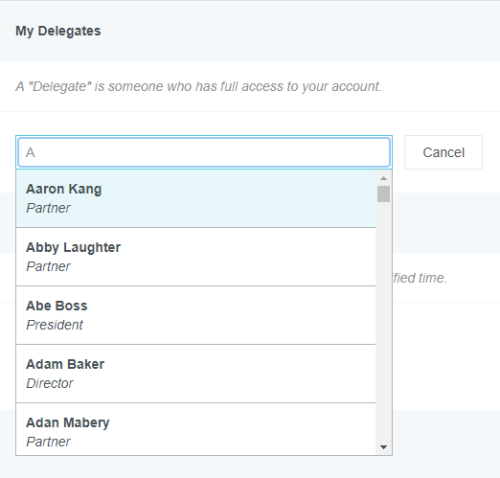Click the scrollbar up arrow in dropdown list
Viewport: 500px width, 478px height.
(383, 178)
